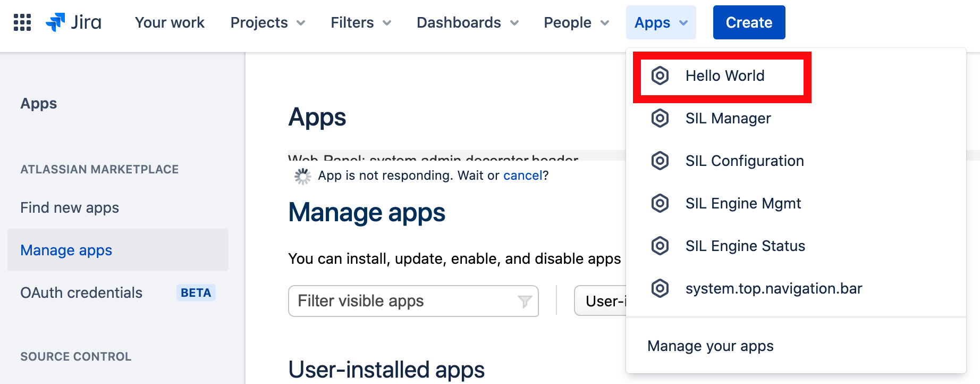980x384 pixels.
Task: Click the Manage apps page heading
Action: pos(367,213)
